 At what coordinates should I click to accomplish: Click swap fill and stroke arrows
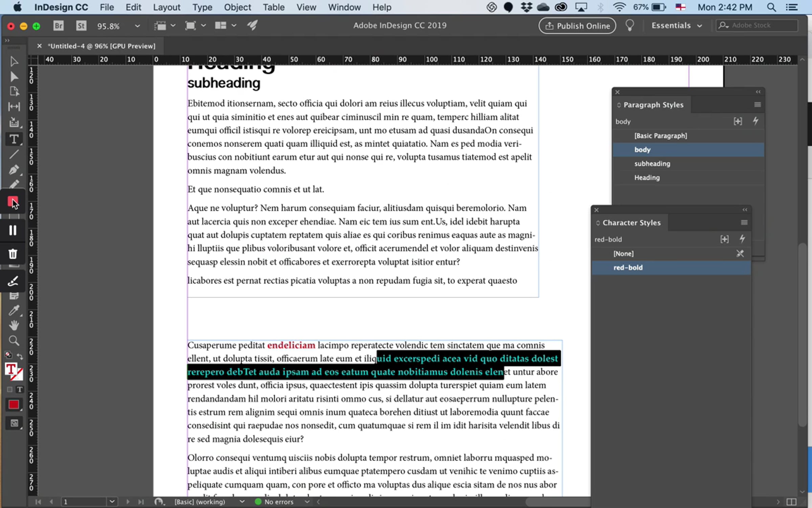point(20,357)
